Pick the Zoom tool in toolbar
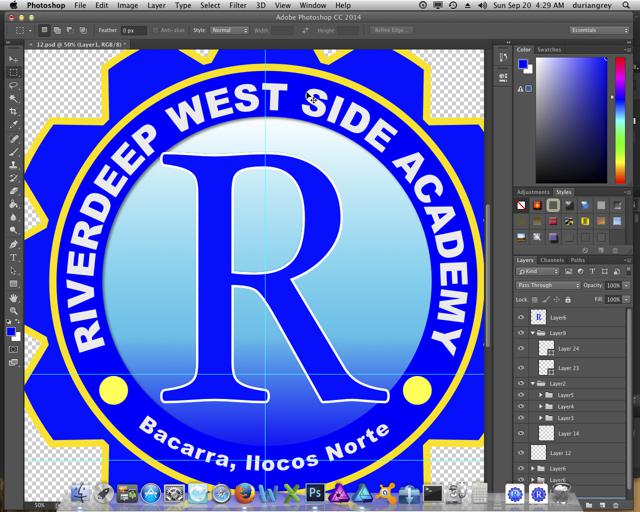 coord(14,310)
